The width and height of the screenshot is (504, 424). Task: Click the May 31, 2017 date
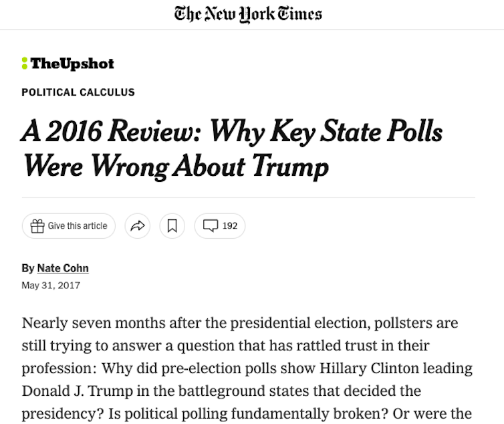click(51, 286)
